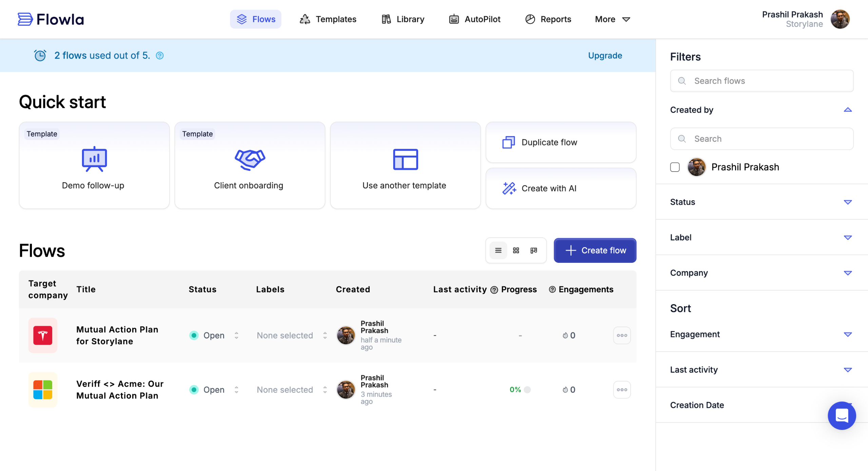Open the chat support bubble
Screen dimensions: 868x471
[x=841, y=415]
